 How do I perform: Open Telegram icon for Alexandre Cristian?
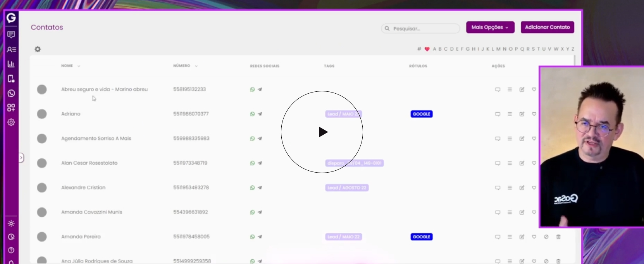coord(260,188)
